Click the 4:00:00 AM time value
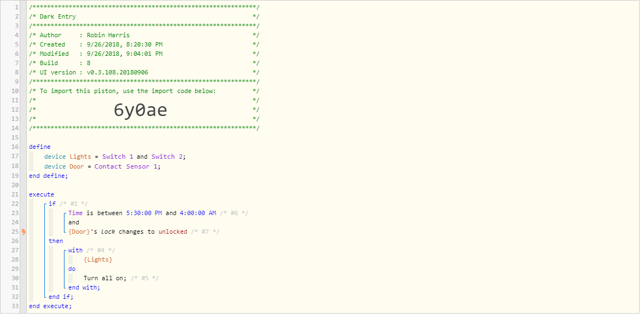The image size is (644, 318). tap(198, 213)
